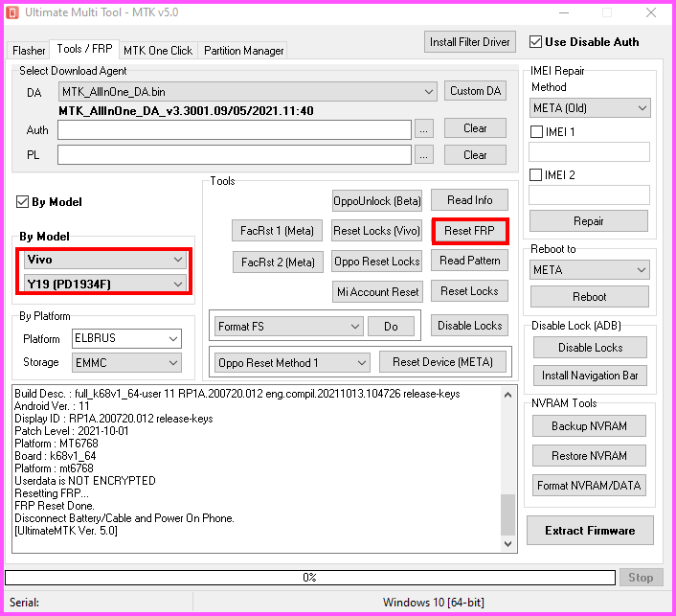The width and height of the screenshot is (676, 616).
Task: Click the Auth path input field
Action: pos(235,130)
